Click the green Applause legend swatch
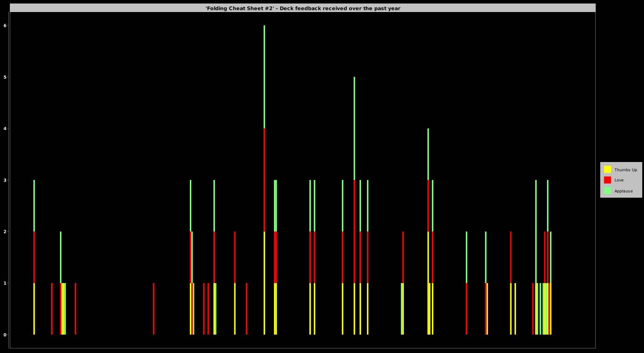 pyautogui.click(x=607, y=191)
